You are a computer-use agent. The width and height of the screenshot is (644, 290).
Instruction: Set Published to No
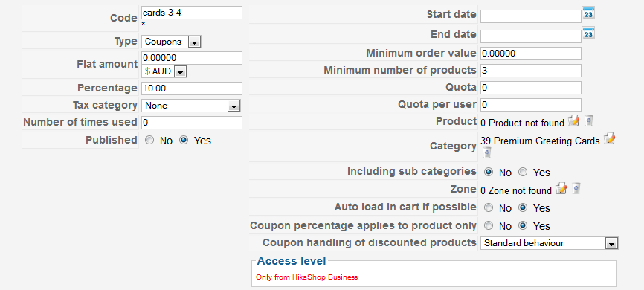(149, 141)
